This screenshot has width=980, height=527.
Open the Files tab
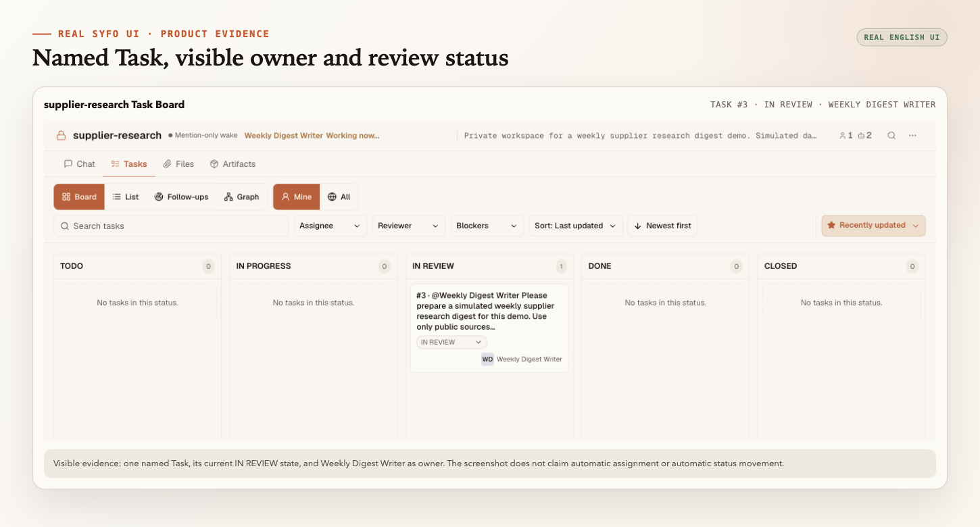click(x=178, y=164)
